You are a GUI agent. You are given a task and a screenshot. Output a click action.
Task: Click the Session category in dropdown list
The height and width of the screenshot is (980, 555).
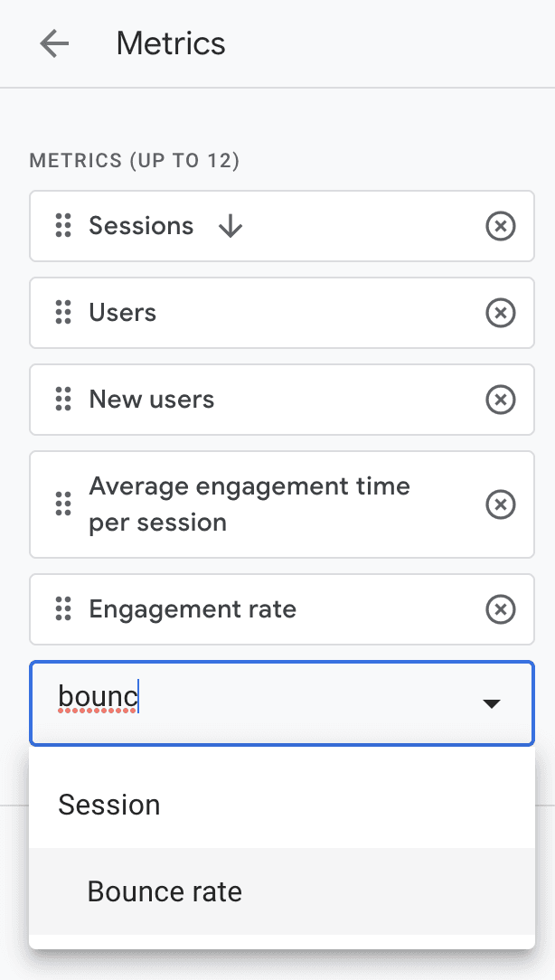coord(109,806)
